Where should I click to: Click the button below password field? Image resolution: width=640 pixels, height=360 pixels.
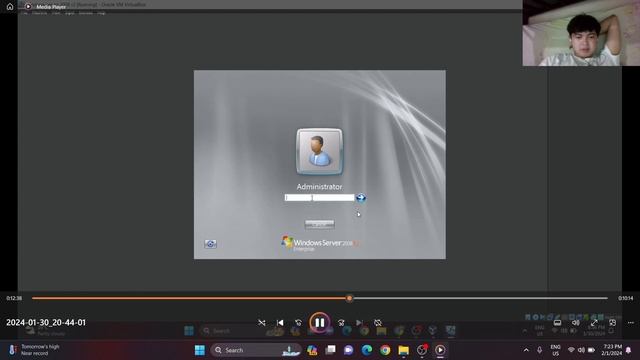(320, 224)
